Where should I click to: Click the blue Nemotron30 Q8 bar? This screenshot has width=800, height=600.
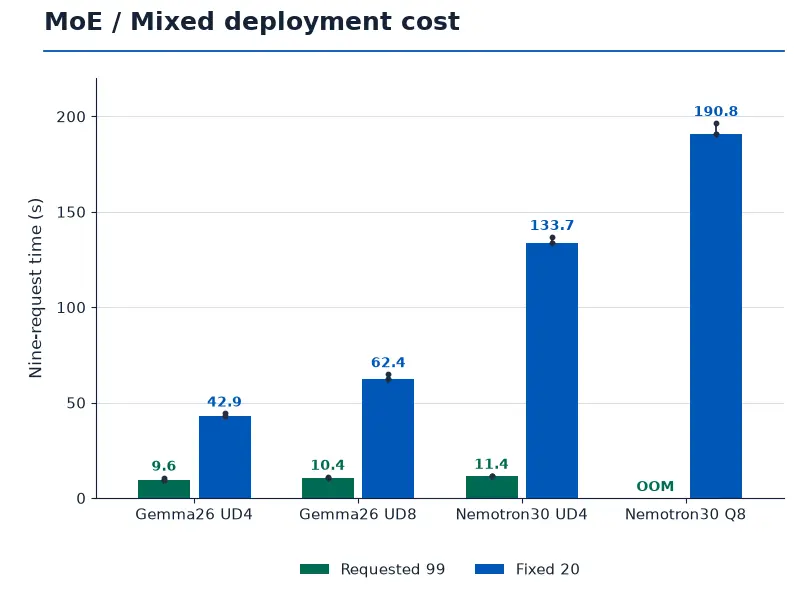point(716,316)
